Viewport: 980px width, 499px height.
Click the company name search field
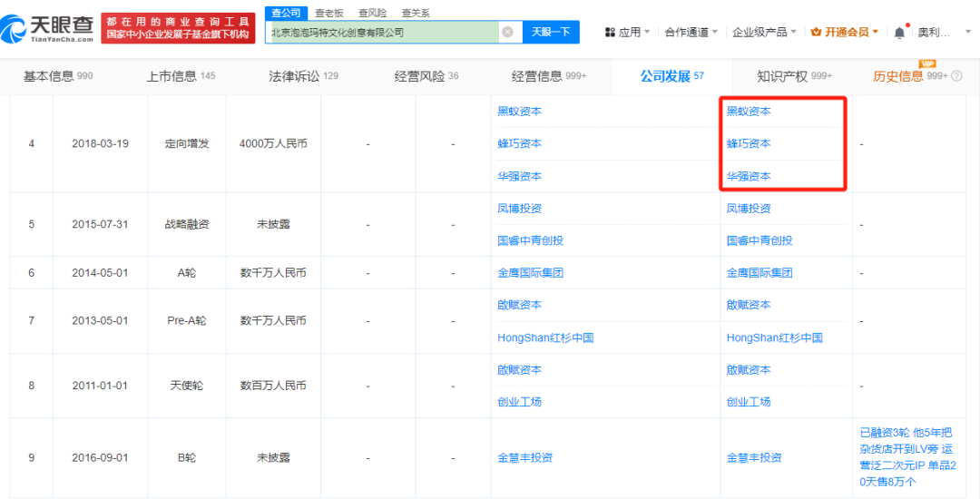(385, 32)
